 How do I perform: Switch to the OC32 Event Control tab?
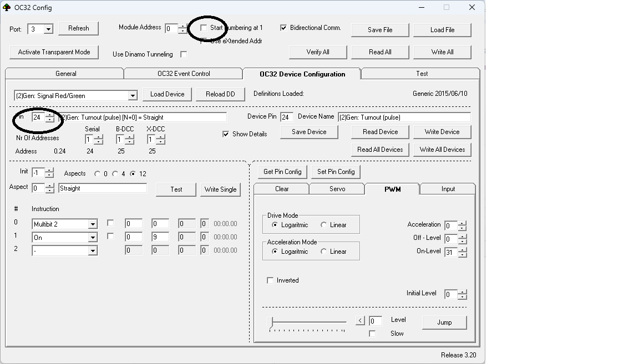click(x=184, y=74)
